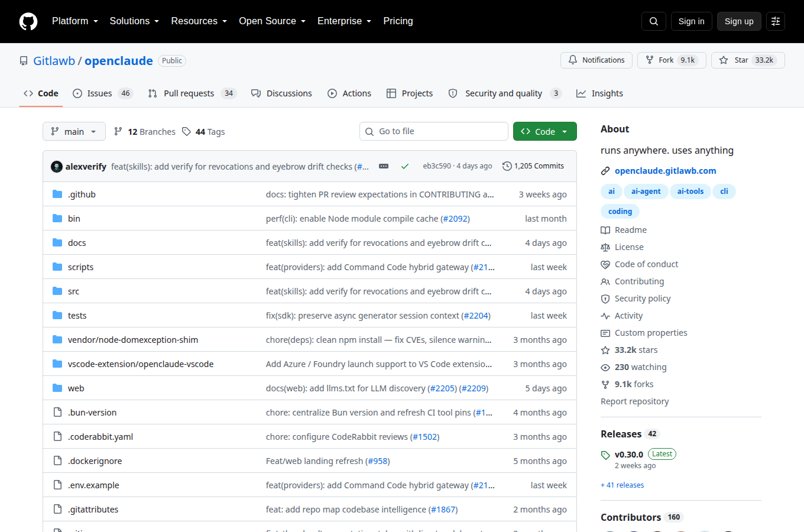This screenshot has height=532, width=804.
Task: Select the cli topic tag
Action: [724, 192]
